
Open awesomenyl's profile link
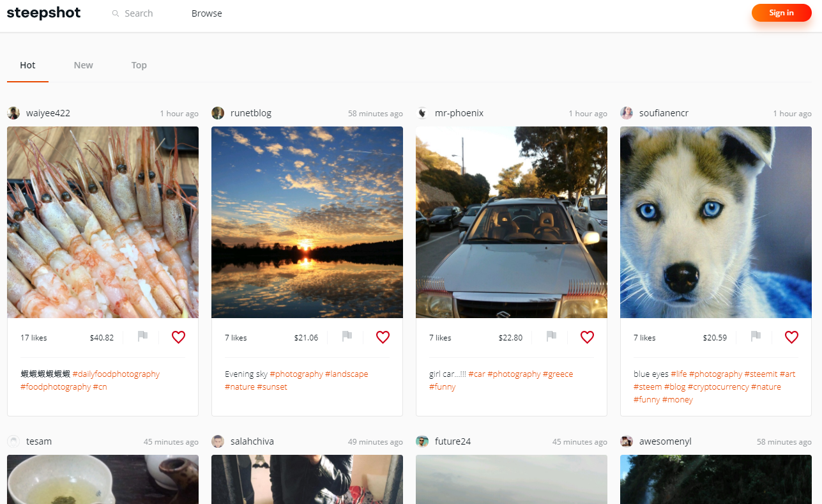pyautogui.click(x=666, y=441)
